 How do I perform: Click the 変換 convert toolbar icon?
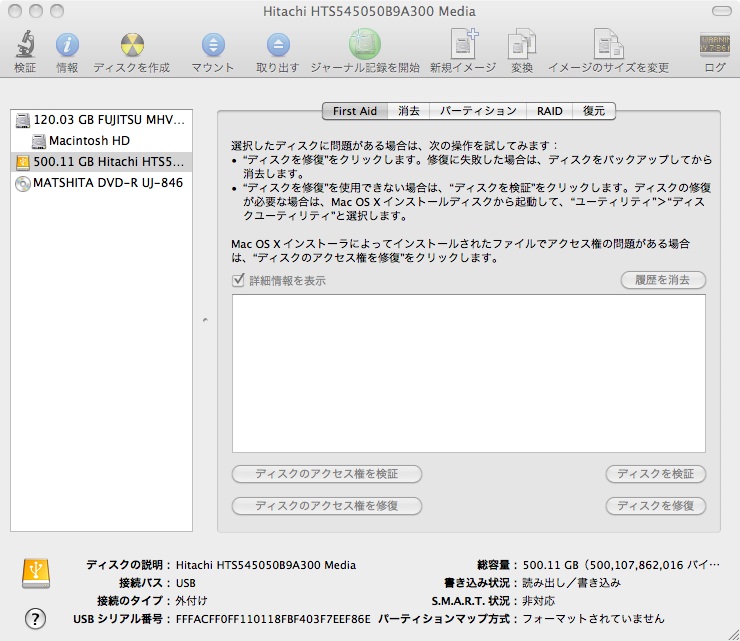pyautogui.click(x=521, y=44)
